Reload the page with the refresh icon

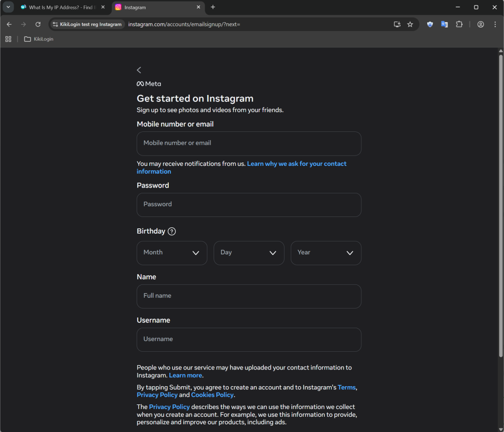click(38, 25)
